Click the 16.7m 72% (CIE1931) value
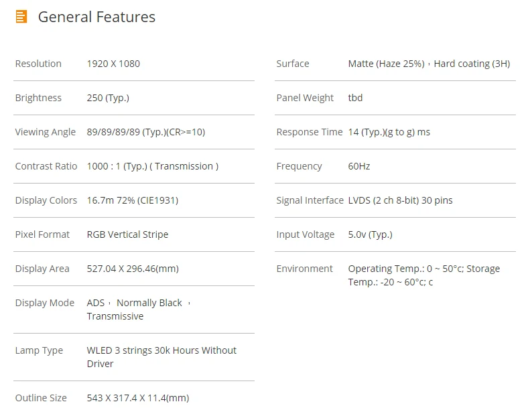This screenshot has height=414, width=532. tap(132, 200)
